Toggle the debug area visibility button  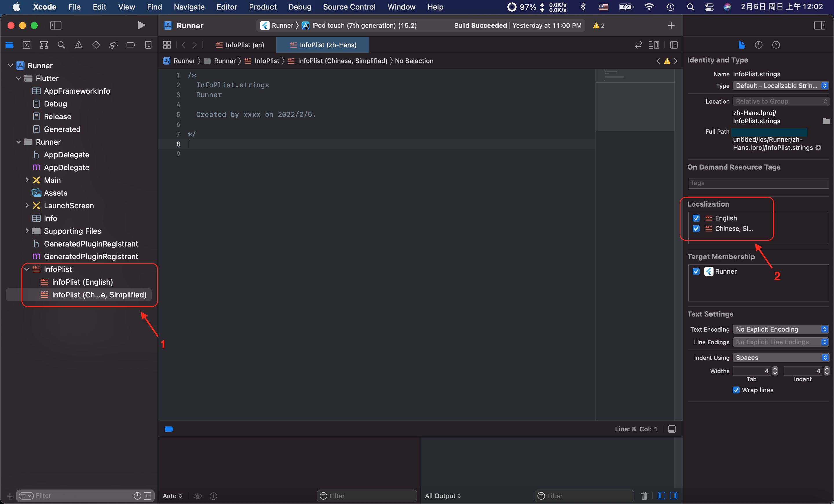(x=672, y=429)
